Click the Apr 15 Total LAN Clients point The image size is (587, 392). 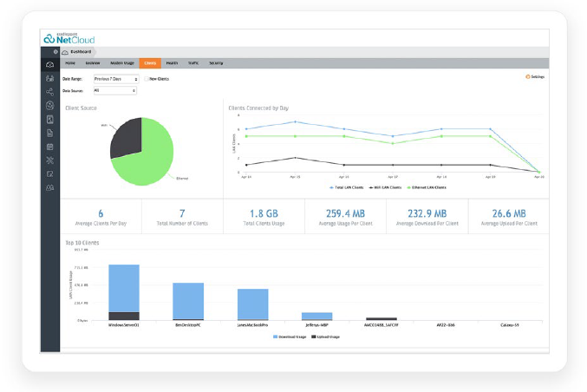(296, 121)
